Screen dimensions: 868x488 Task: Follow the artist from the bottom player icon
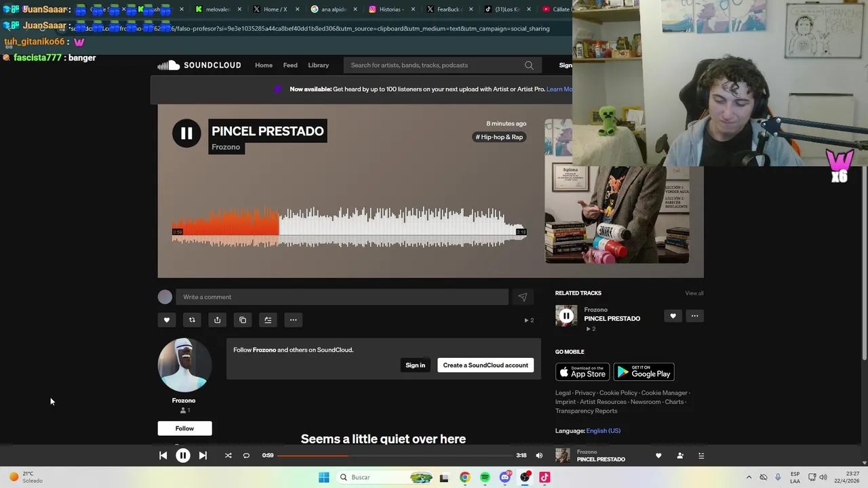[680, 455]
